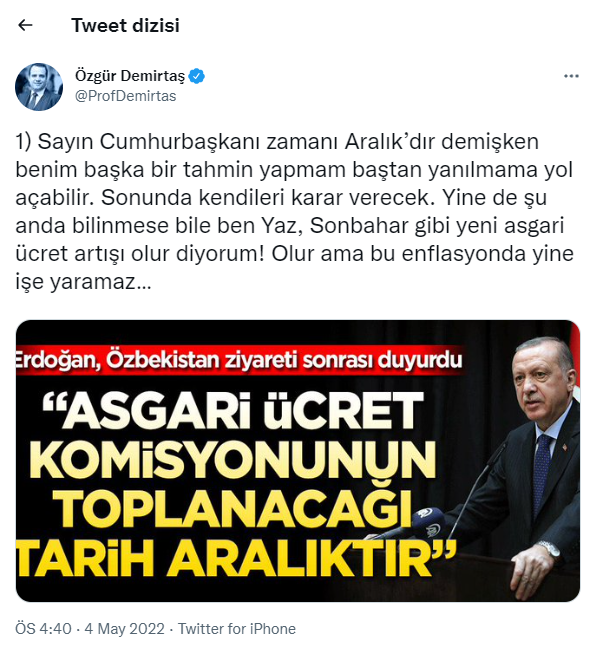Click the KOMİSYONUNUN text in the image
595x649 pixels.
(233, 460)
